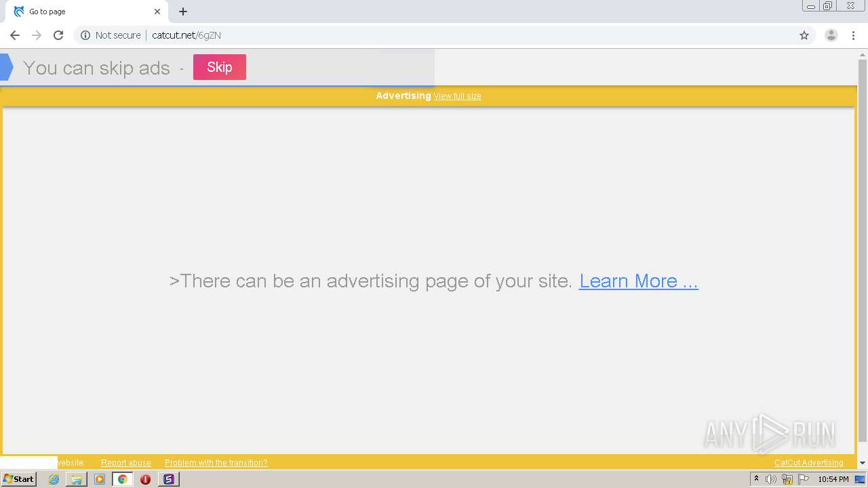This screenshot has height=488, width=868.
Task: Show hidden system tray icons
Action: point(756,479)
